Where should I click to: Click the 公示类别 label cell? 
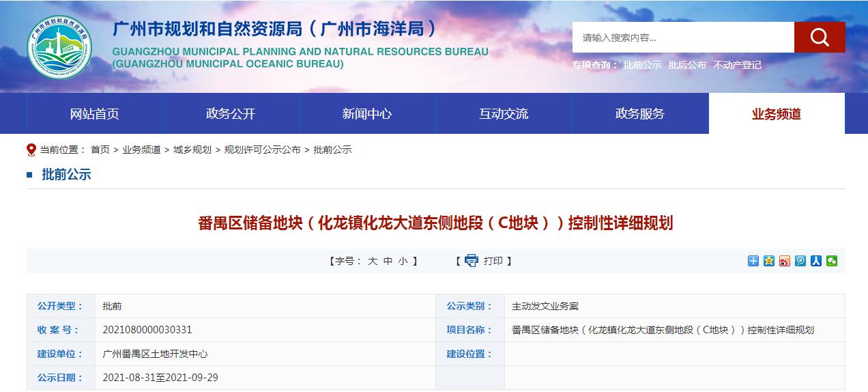pyautogui.click(x=470, y=306)
